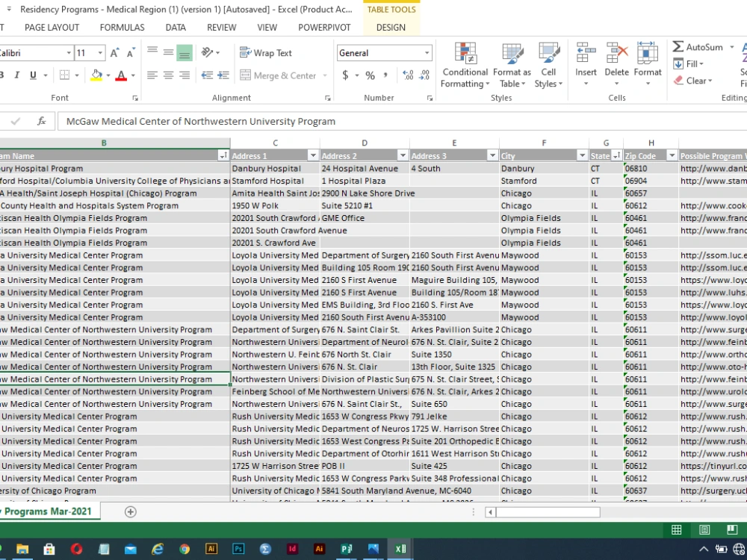
Task: Select middle align icon
Action: tap(168, 52)
